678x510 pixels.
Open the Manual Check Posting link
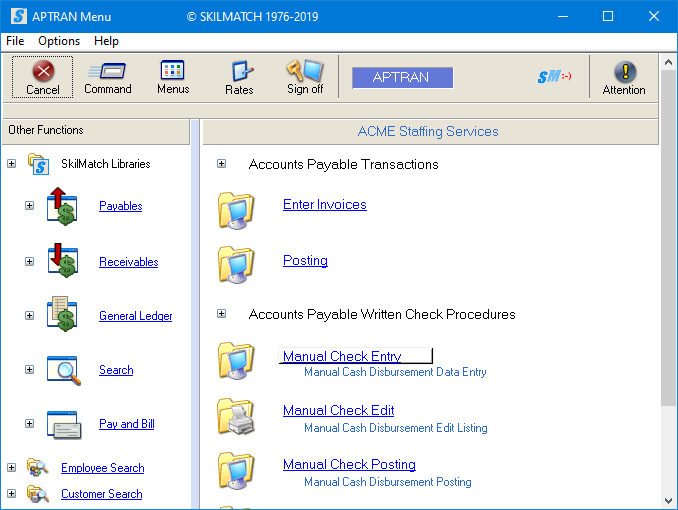click(349, 464)
